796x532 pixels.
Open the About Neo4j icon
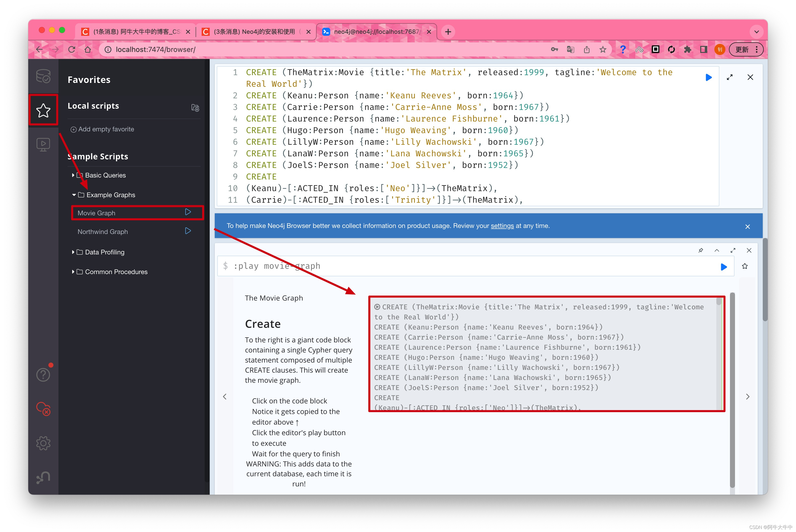pos(43,477)
